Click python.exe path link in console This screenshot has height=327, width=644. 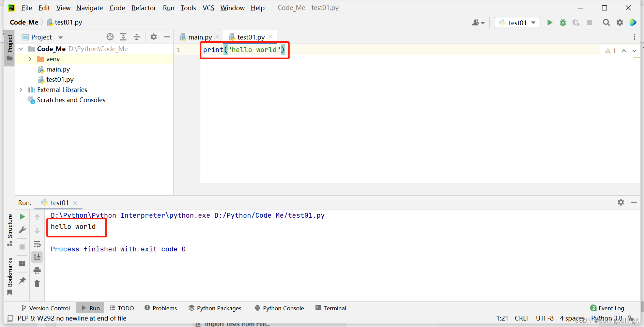[x=131, y=215]
